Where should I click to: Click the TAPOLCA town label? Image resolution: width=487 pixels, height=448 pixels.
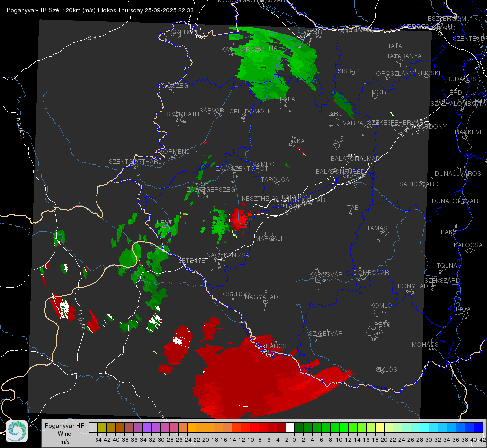[x=275, y=180]
